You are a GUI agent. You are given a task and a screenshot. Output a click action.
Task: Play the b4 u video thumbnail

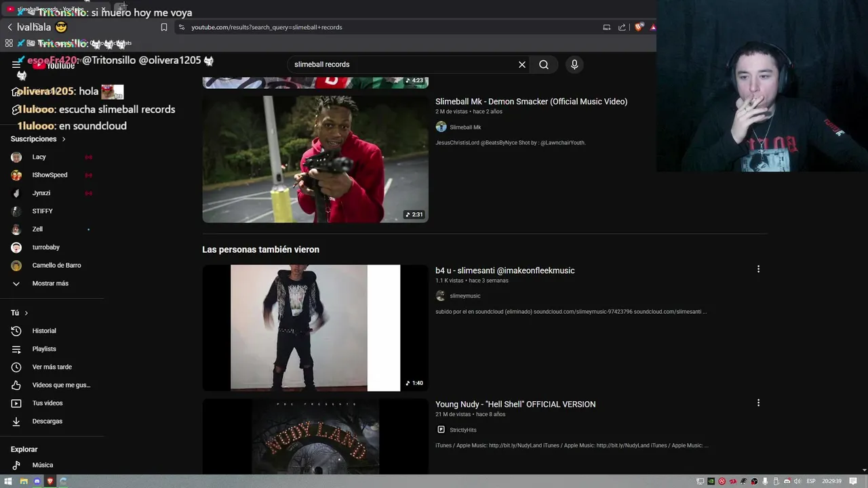pos(315,328)
